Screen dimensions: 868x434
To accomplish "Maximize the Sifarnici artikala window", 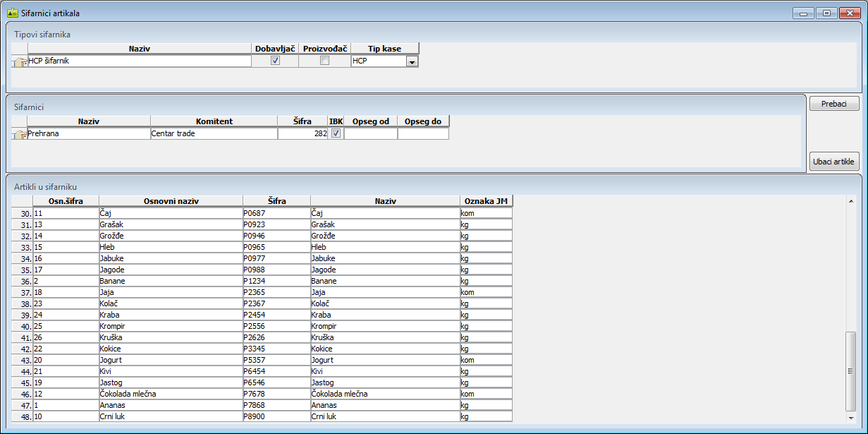I will coord(826,13).
